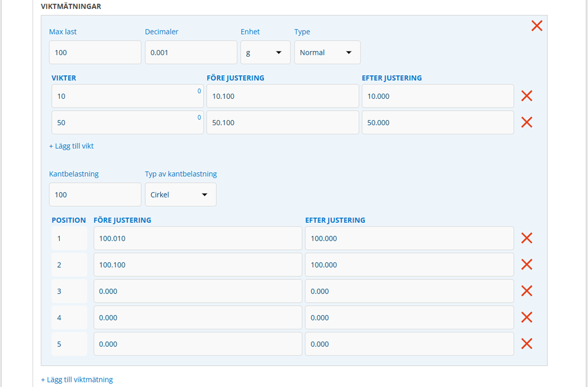This screenshot has width=588, height=387.
Task: Remove position 5 row
Action: click(x=526, y=344)
